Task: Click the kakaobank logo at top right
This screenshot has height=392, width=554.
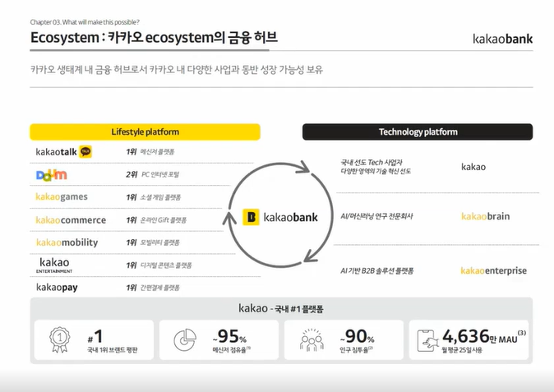Action: pyautogui.click(x=502, y=39)
